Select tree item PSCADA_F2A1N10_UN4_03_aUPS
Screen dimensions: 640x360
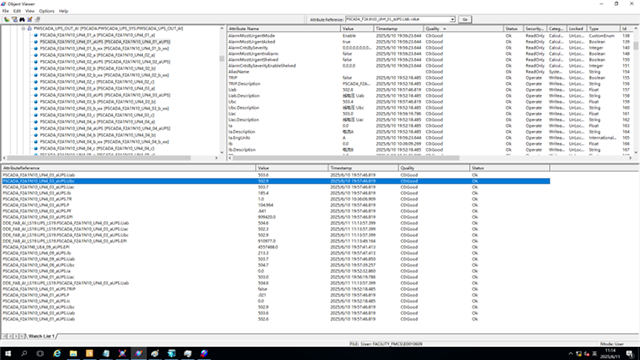[105, 95]
